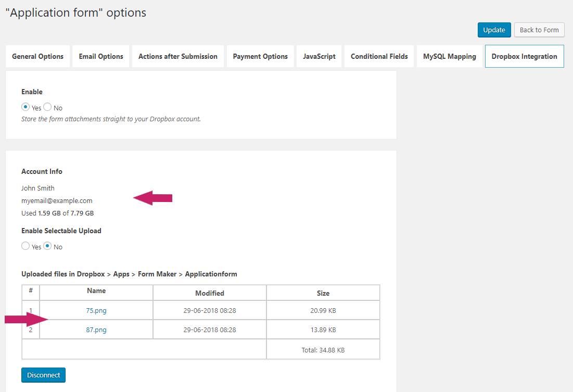
Task: Open Actions after Submission tab
Action: [x=178, y=56]
